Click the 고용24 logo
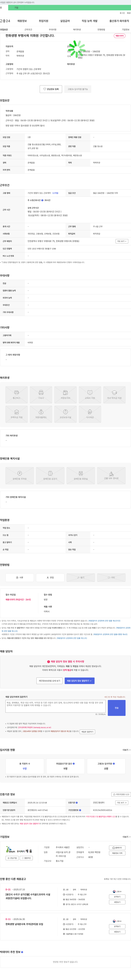 5,21
